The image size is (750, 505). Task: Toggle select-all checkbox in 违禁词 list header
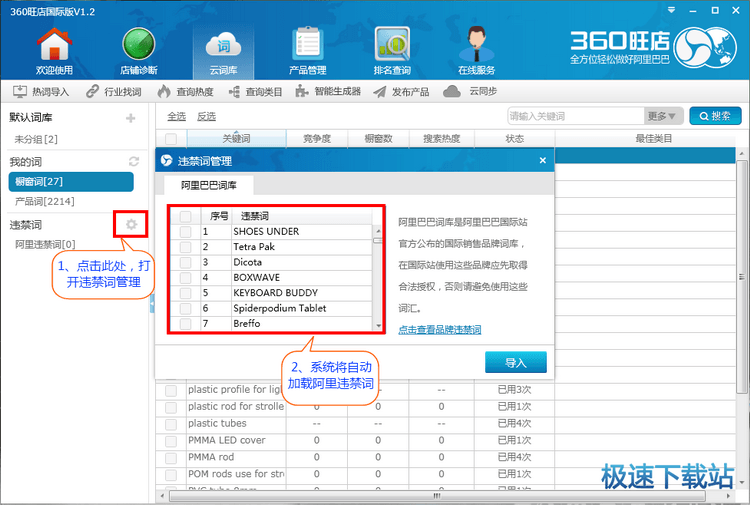click(186, 216)
